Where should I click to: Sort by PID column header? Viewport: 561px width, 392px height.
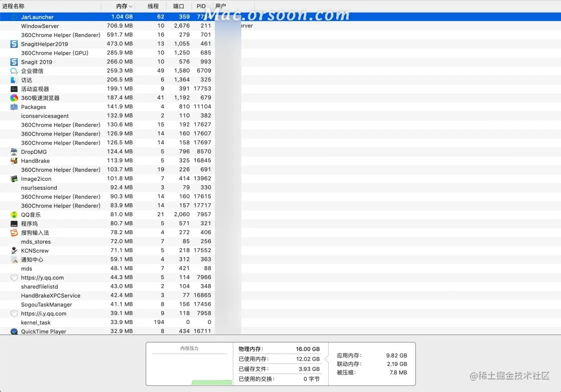[201, 6]
